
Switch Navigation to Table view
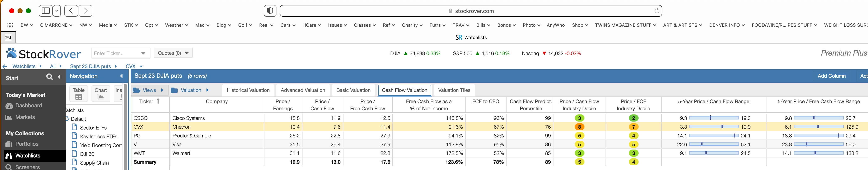coord(79,94)
